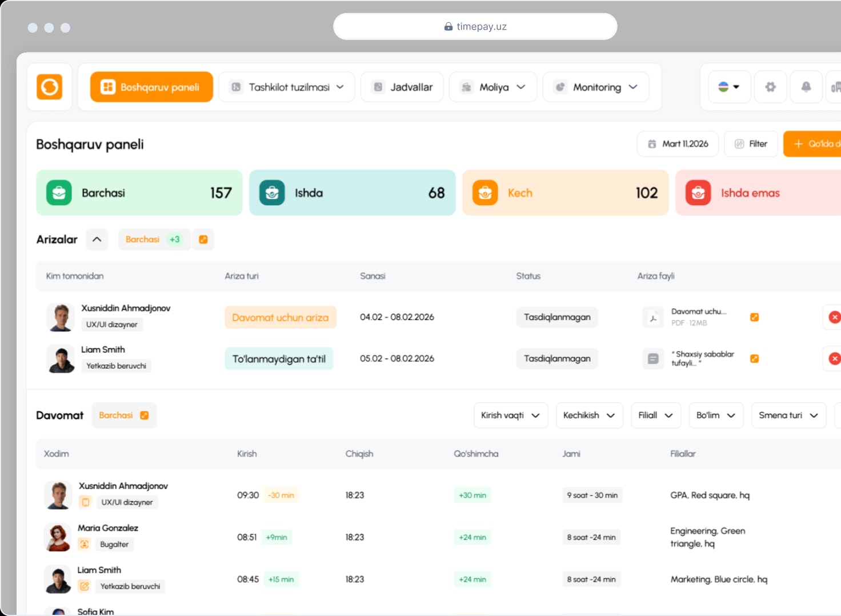Open the language flag dropdown

(729, 87)
